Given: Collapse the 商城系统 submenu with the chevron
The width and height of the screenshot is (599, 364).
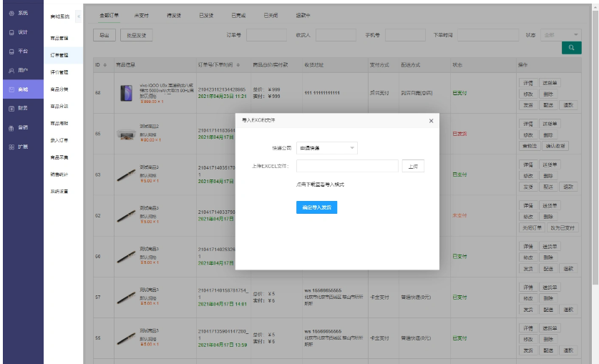Looking at the screenshot, I should tap(78, 16).
